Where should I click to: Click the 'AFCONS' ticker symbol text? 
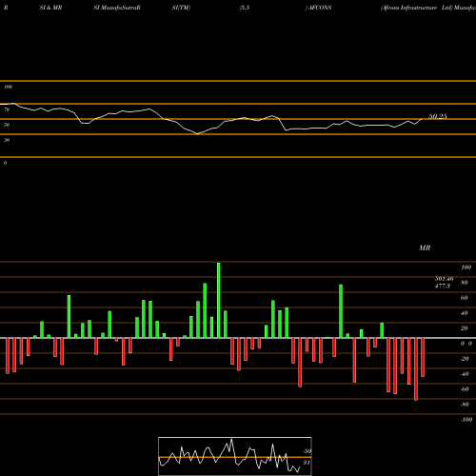click(320, 8)
